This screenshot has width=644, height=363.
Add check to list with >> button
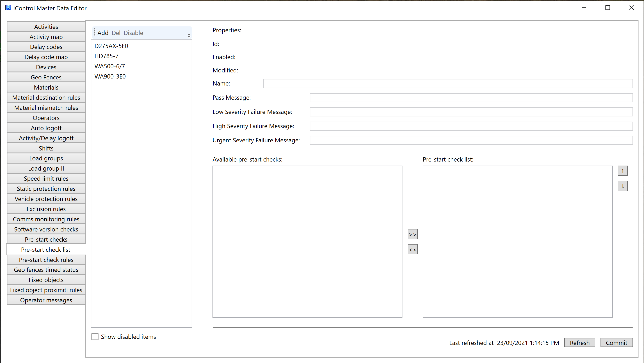413,234
